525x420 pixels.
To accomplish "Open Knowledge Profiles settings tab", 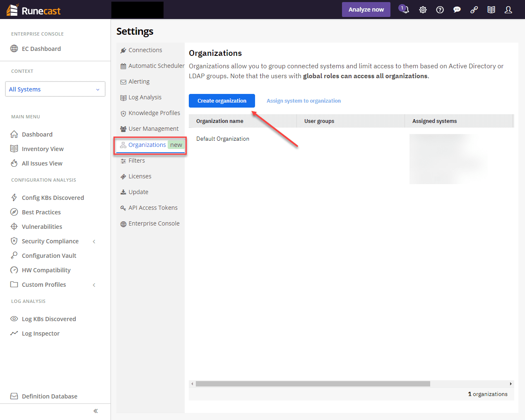I will pyautogui.click(x=150, y=113).
